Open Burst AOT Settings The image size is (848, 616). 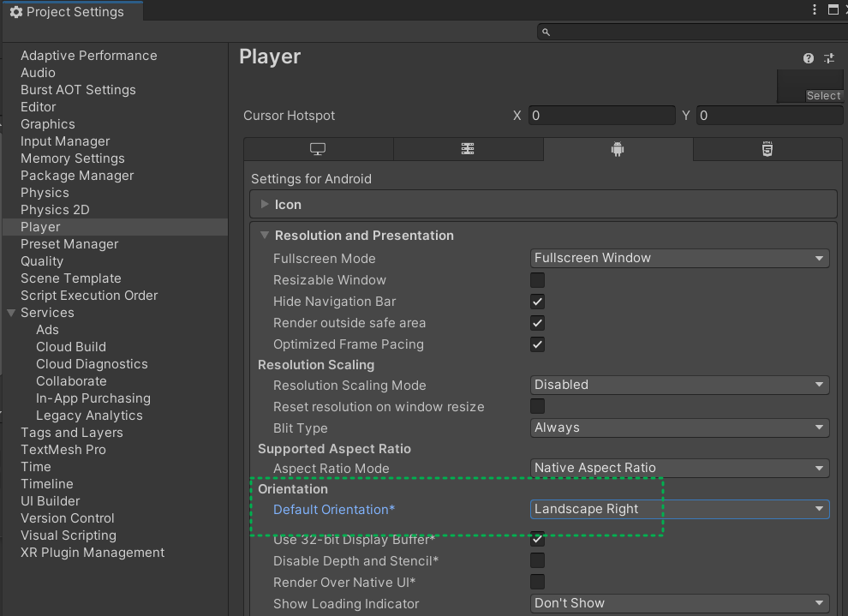(79, 90)
